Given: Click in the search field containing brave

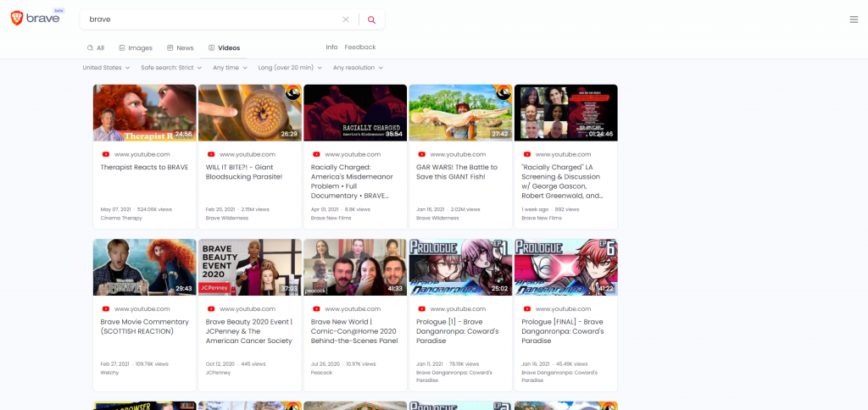Looking at the screenshot, I should 212,19.
